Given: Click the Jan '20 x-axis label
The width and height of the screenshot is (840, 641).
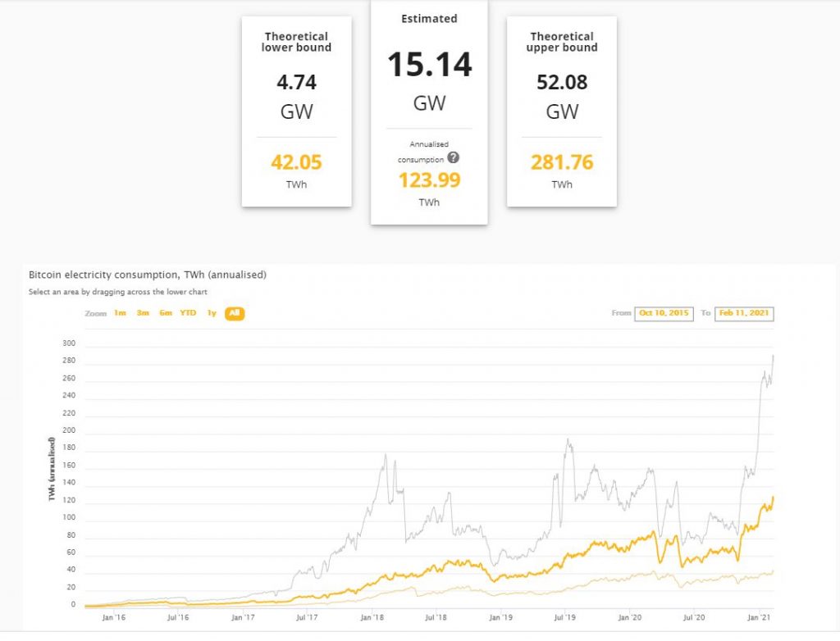Looking at the screenshot, I should [629, 617].
